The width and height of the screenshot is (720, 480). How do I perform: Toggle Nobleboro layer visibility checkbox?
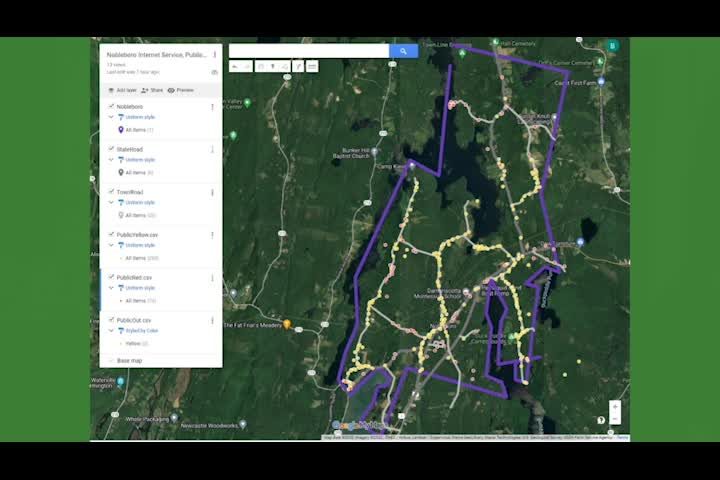point(111,107)
